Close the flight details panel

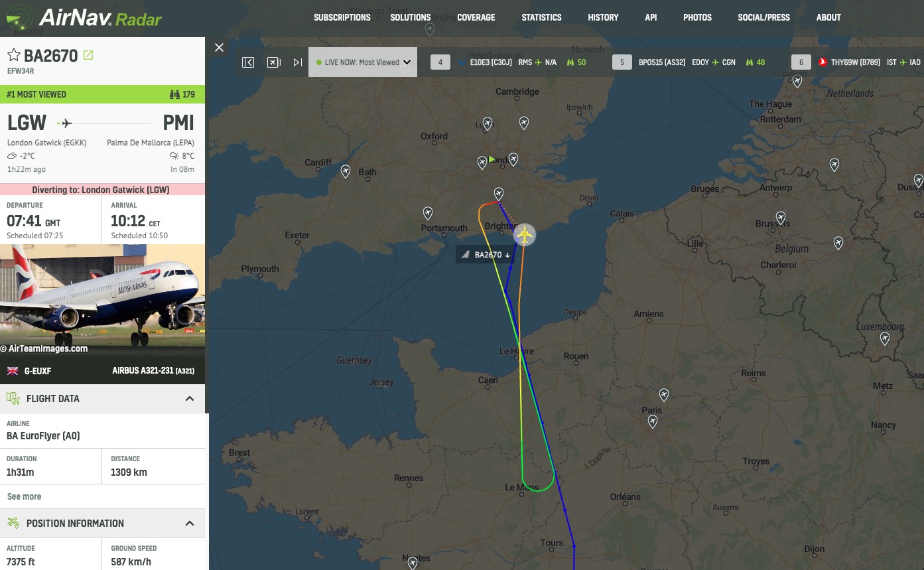click(220, 47)
